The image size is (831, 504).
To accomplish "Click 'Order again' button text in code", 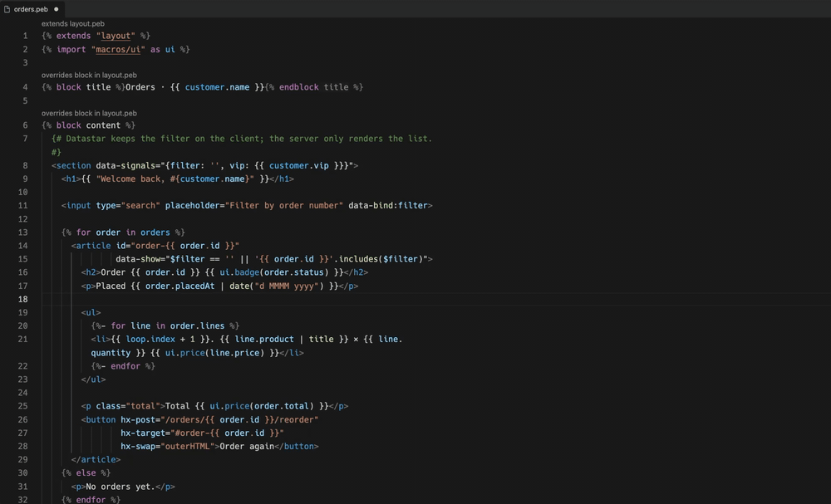I will click(x=247, y=447).
